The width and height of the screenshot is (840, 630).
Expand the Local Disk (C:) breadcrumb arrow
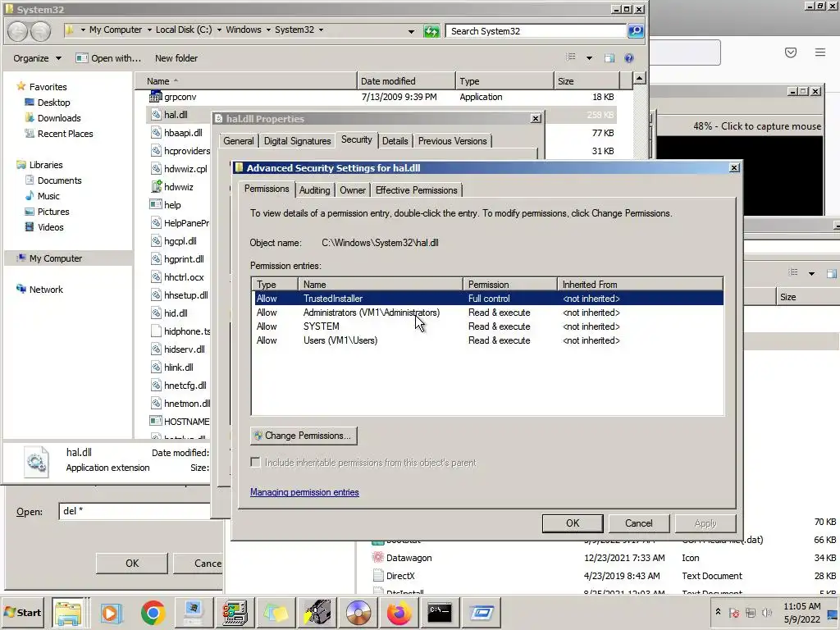coord(218,30)
